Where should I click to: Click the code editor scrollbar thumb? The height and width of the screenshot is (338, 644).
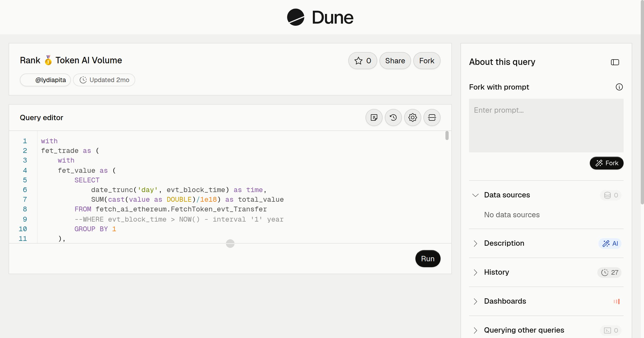click(447, 135)
